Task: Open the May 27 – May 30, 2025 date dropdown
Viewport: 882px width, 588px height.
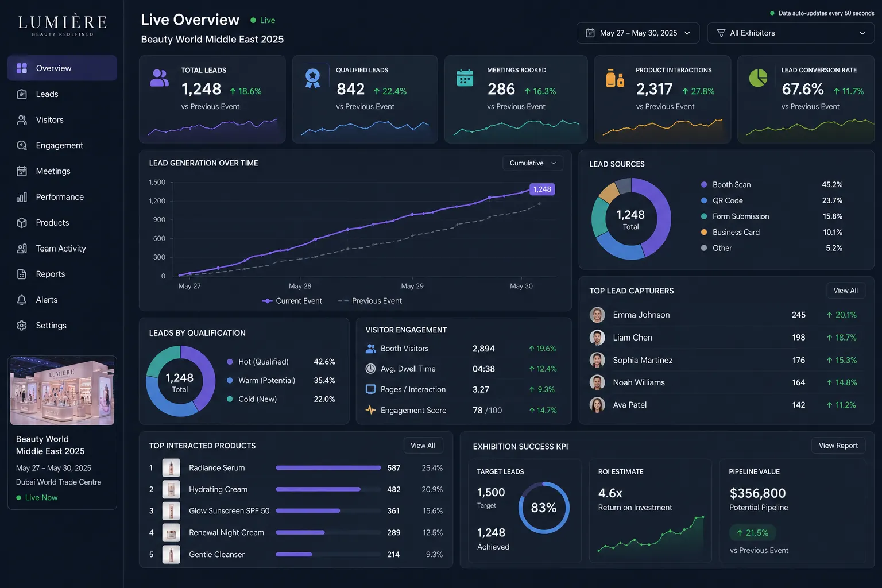Action: pyautogui.click(x=638, y=33)
